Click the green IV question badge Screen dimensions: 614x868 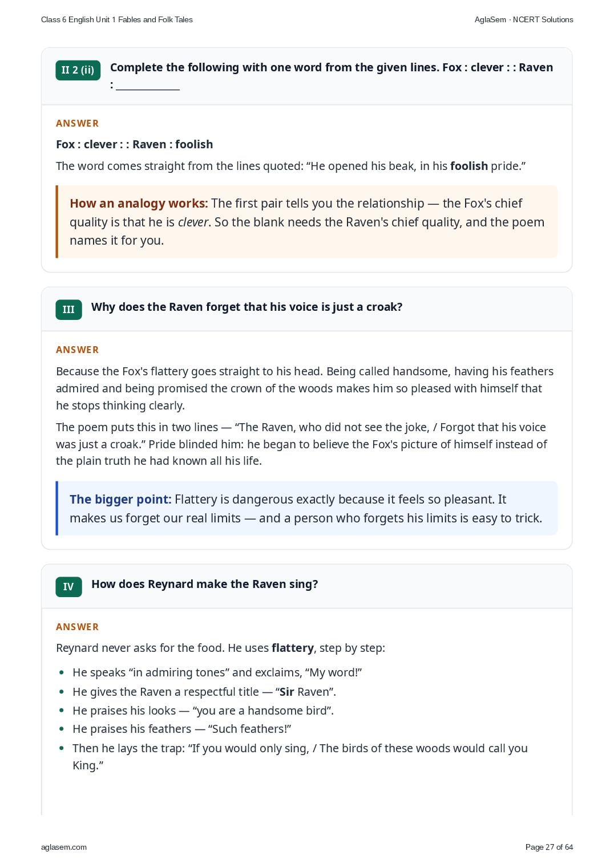pos(68,587)
